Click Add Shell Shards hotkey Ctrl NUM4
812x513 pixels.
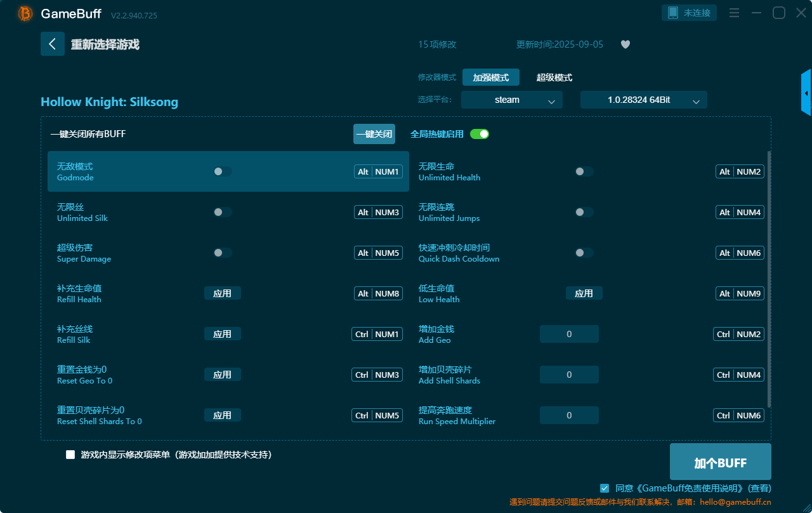(738, 375)
